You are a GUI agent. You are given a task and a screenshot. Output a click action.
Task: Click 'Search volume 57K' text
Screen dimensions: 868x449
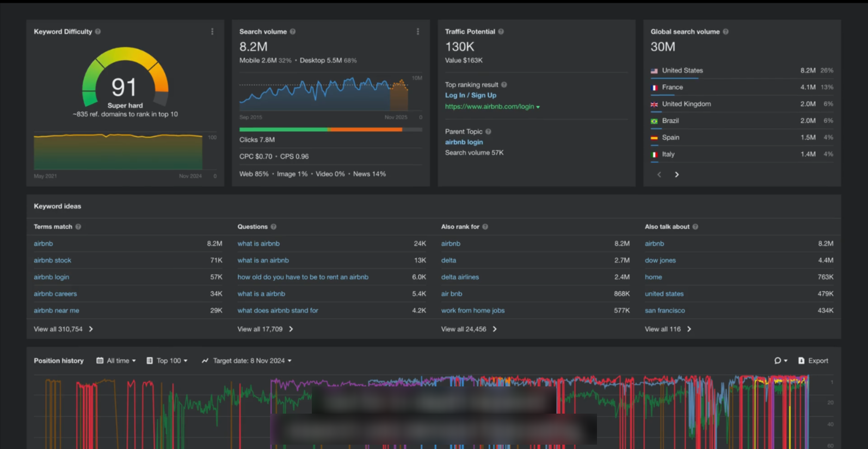[x=474, y=153]
